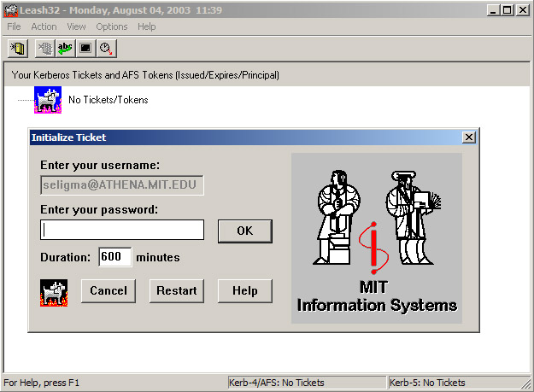Focus the password input field

122,231
